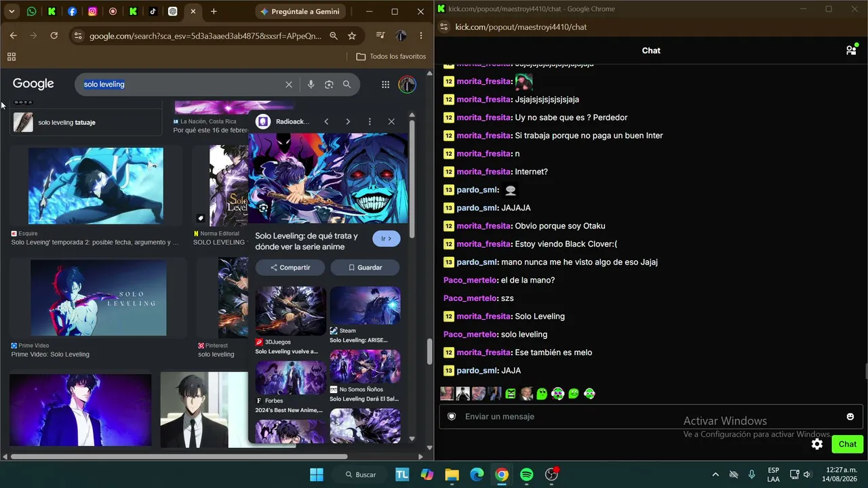Click the Enviar un mensaje input field
868x488 pixels.
click(651, 416)
